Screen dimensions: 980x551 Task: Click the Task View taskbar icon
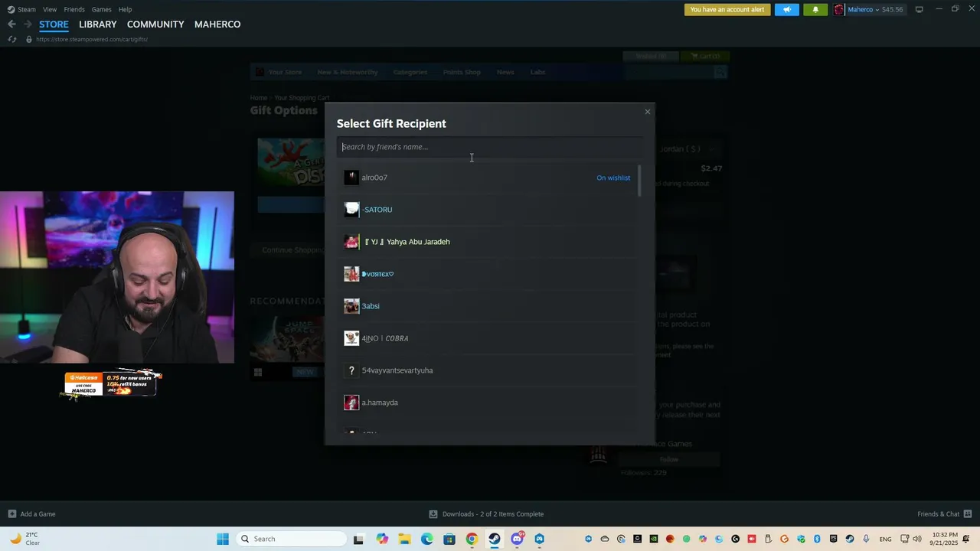coord(358,539)
